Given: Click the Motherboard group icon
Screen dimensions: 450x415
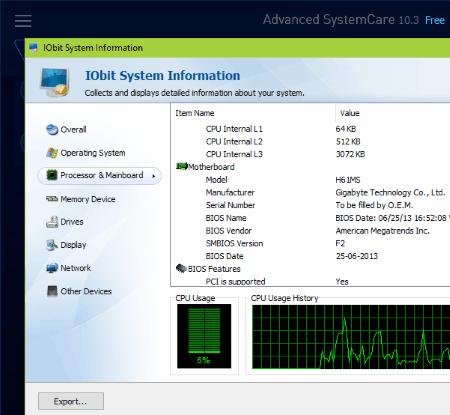Looking at the screenshot, I should click(181, 166).
